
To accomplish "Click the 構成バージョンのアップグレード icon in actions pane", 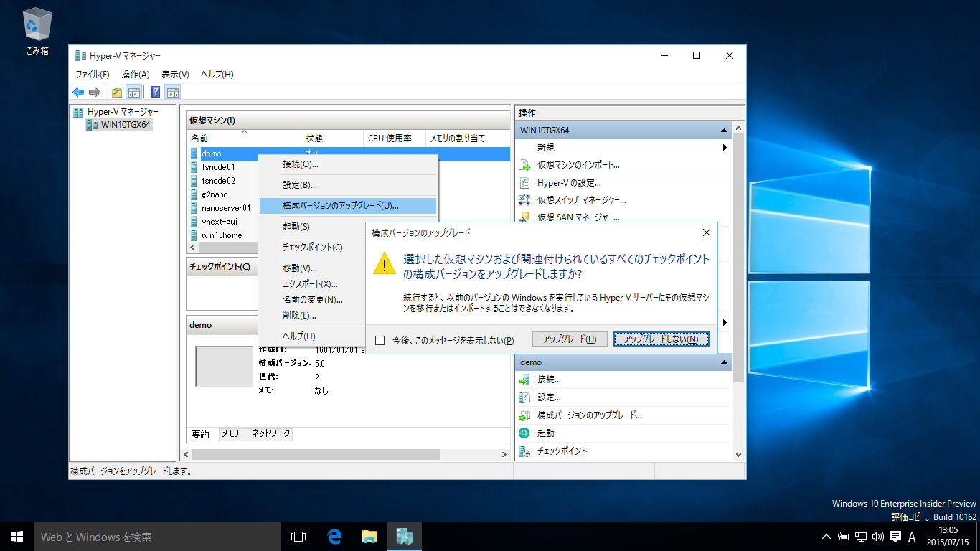I will tap(524, 415).
